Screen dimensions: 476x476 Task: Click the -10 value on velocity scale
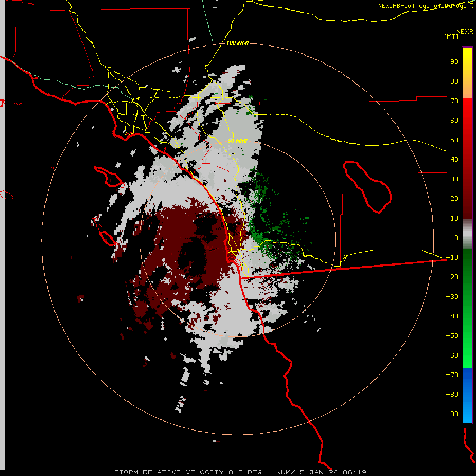tap(452, 258)
